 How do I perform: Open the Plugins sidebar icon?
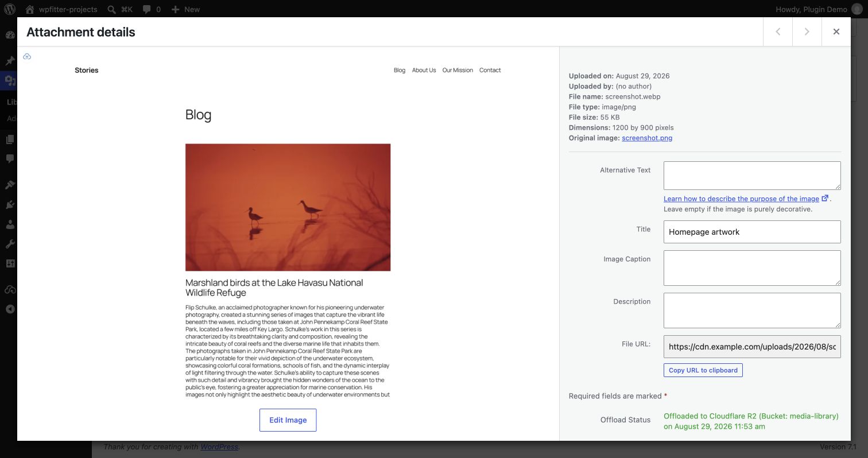click(x=10, y=204)
